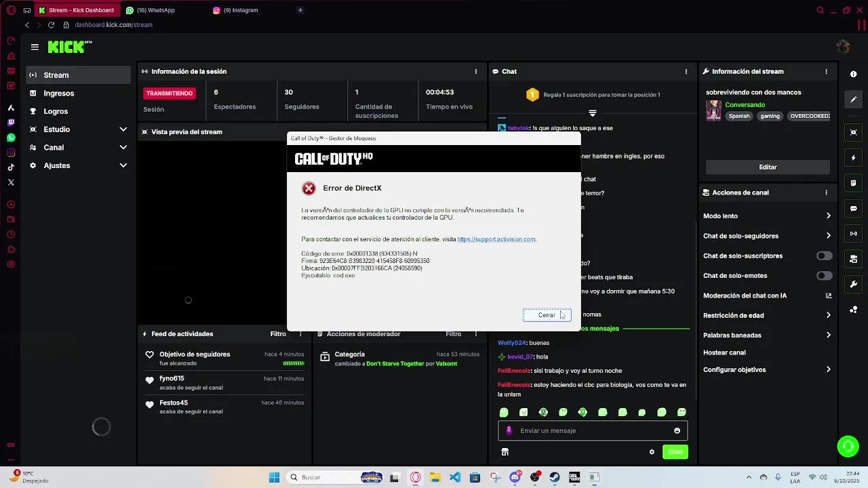This screenshot has height=488, width=868.
Task: Reload the page in Opera
Action: (51, 25)
